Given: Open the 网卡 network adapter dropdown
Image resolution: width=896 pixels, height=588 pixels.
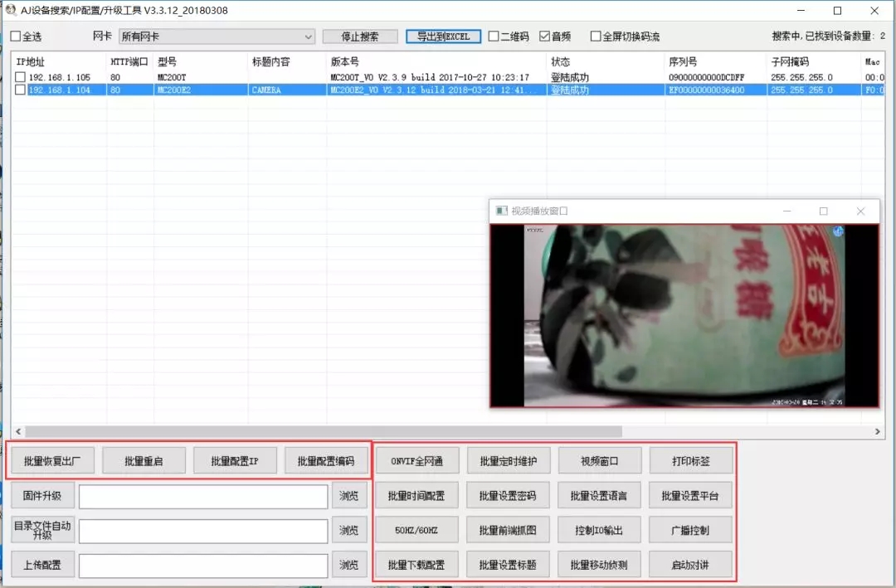Looking at the screenshot, I should pyautogui.click(x=217, y=36).
